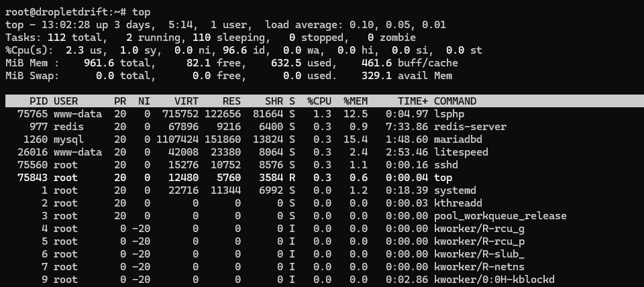
Task: Click the 0:02.86 time of kblockd
Action: point(407,280)
